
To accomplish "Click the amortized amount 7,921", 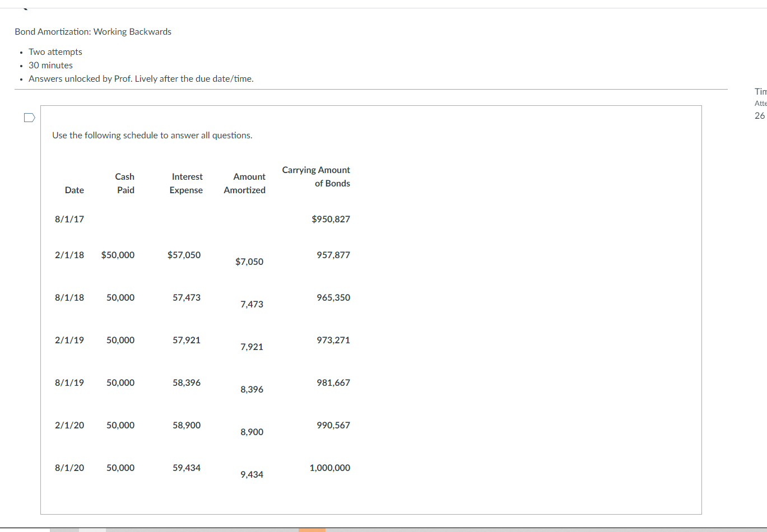I will [252, 347].
